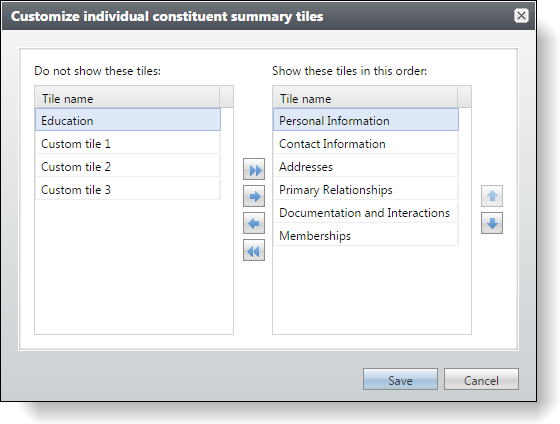
Task: Move selected tile to hidden list
Action: (254, 223)
